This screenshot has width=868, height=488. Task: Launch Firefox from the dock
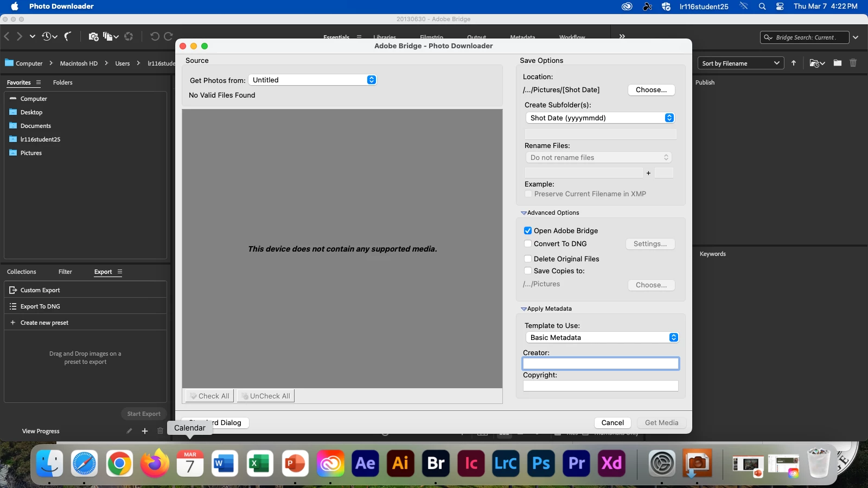coord(155,464)
